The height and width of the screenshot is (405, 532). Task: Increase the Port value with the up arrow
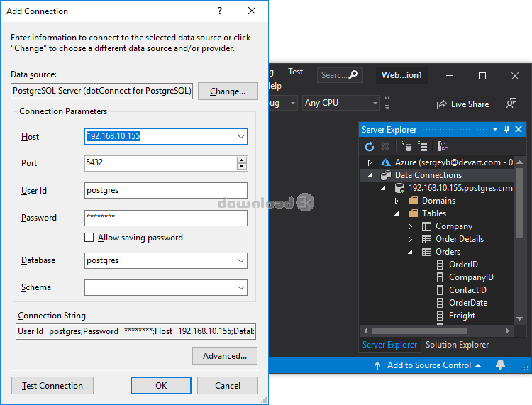(242, 160)
